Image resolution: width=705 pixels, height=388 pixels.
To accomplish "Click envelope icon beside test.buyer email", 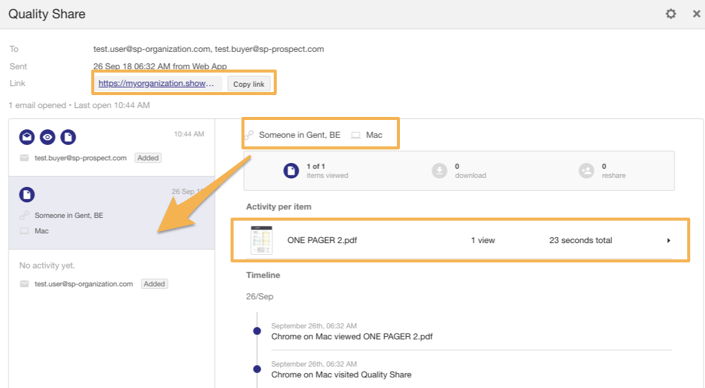I will (24, 158).
